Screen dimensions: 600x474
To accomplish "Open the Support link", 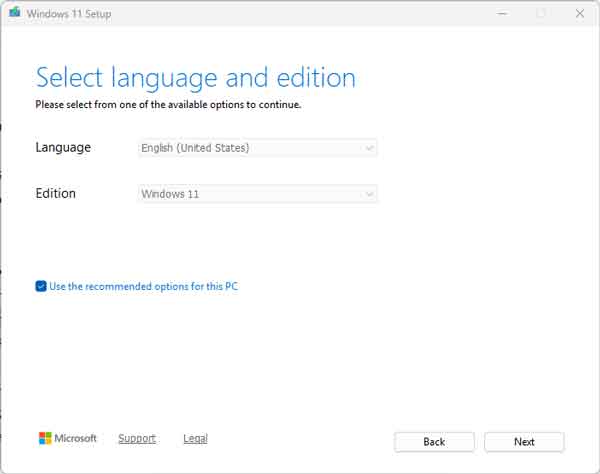I will coord(137,438).
